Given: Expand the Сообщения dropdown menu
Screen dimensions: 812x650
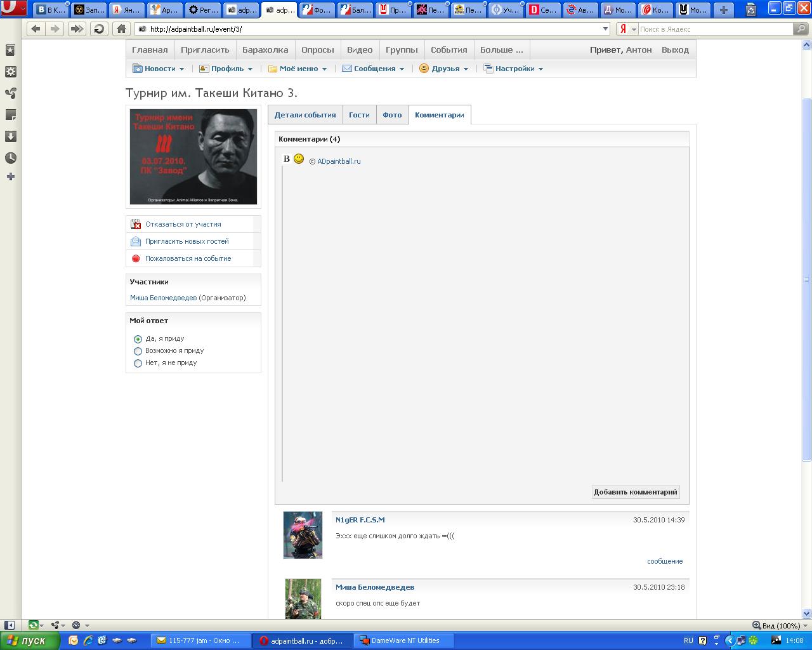Looking at the screenshot, I should click(374, 69).
